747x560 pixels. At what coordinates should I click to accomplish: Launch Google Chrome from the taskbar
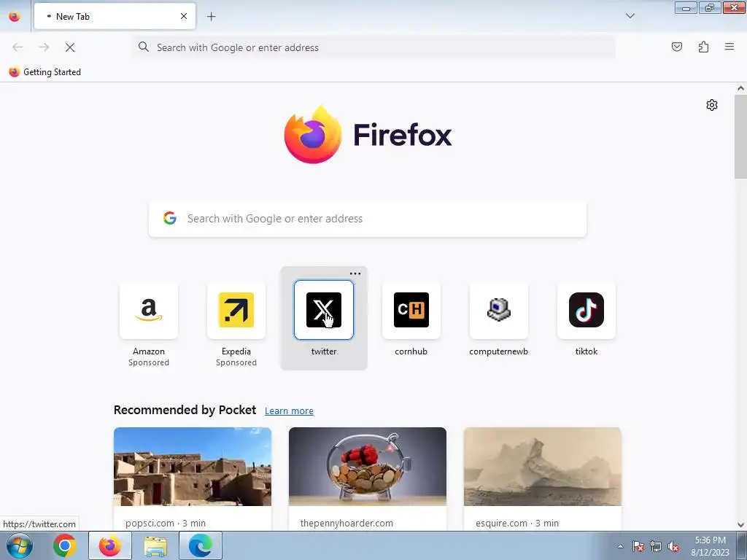[x=65, y=545]
